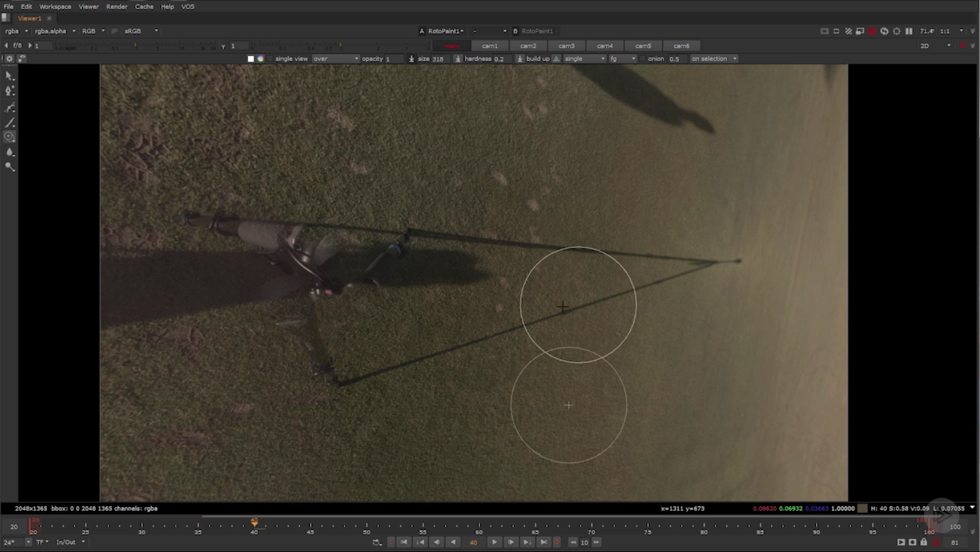Pick the Blur droplet tool
Screen dimensions: 980x552
(10, 152)
